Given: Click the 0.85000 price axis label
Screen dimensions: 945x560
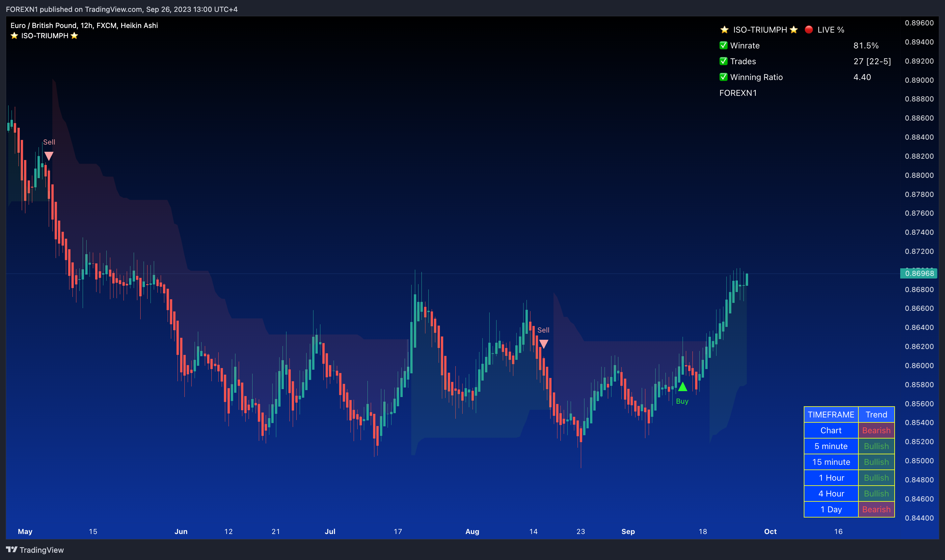Looking at the screenshot, I should click(x=919, y=460).
